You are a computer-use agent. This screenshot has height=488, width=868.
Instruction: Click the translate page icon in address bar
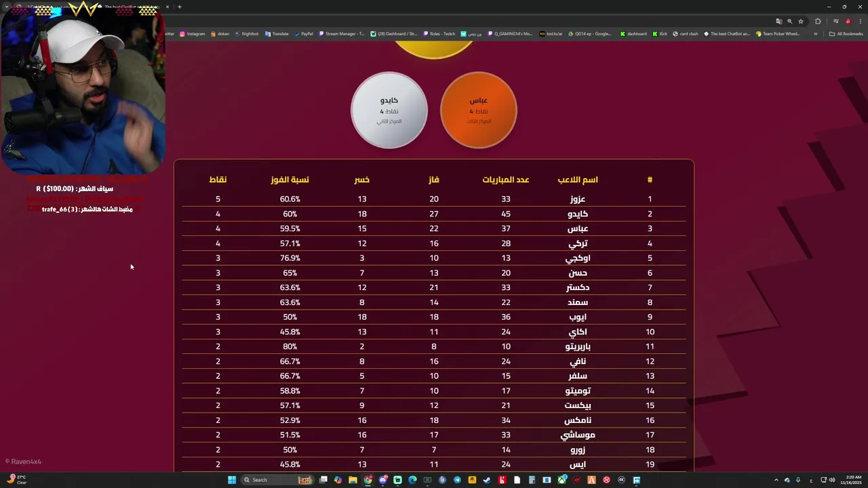pos(778,21)
